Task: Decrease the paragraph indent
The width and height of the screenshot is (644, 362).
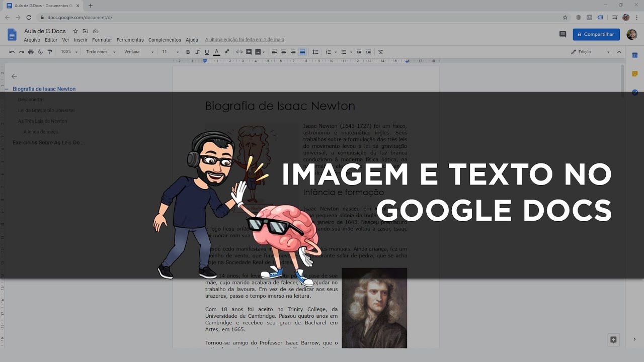Action: click(359, 52)
